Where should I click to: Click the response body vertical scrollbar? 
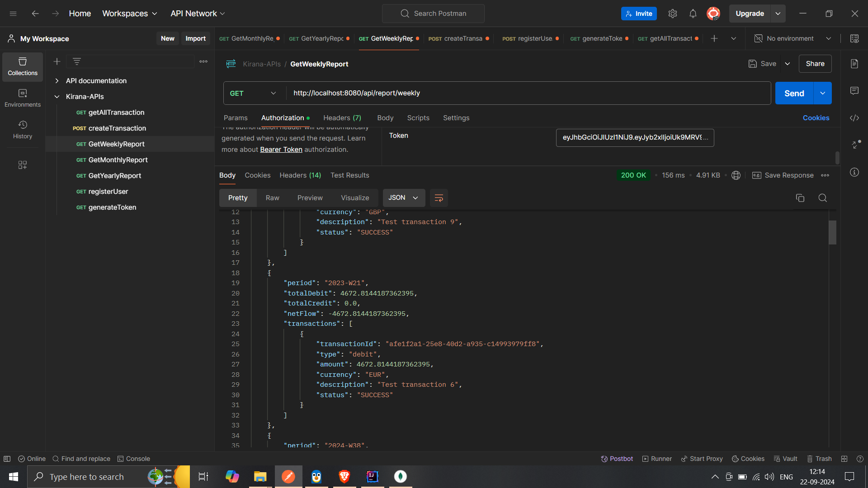coord(832,232)
